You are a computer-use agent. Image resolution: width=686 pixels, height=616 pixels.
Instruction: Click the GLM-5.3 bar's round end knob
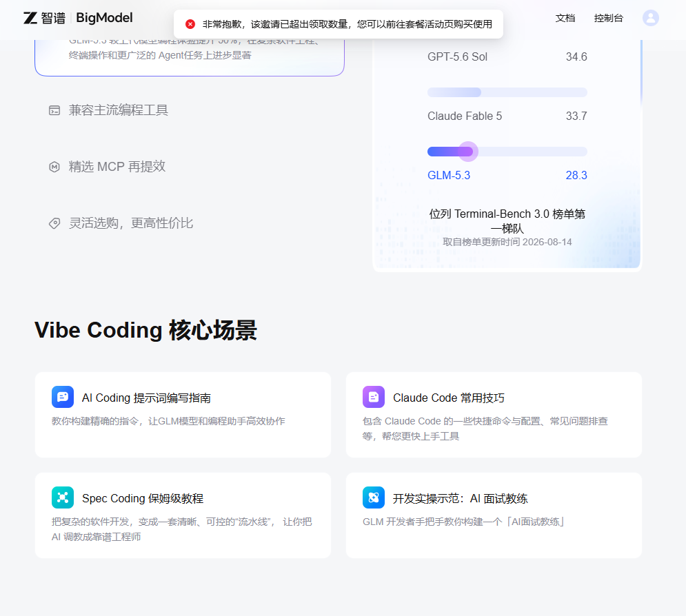click(x=469, y=152)
